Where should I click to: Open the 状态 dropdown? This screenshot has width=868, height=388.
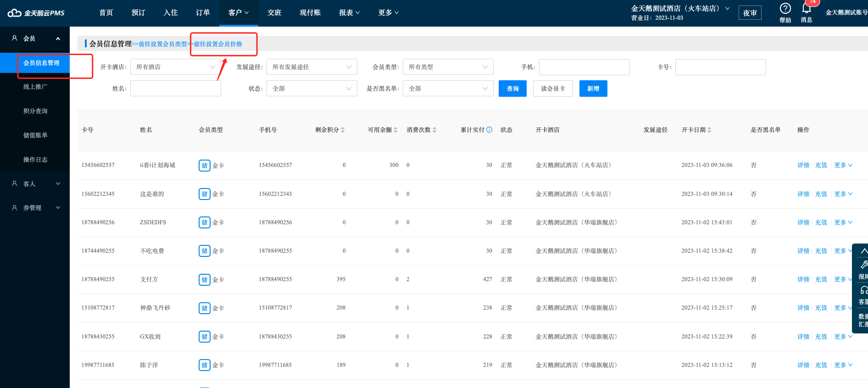(312, 89)
